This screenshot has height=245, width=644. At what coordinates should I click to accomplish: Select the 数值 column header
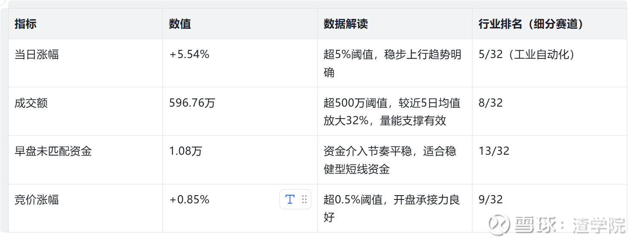[x=180, y=24]
